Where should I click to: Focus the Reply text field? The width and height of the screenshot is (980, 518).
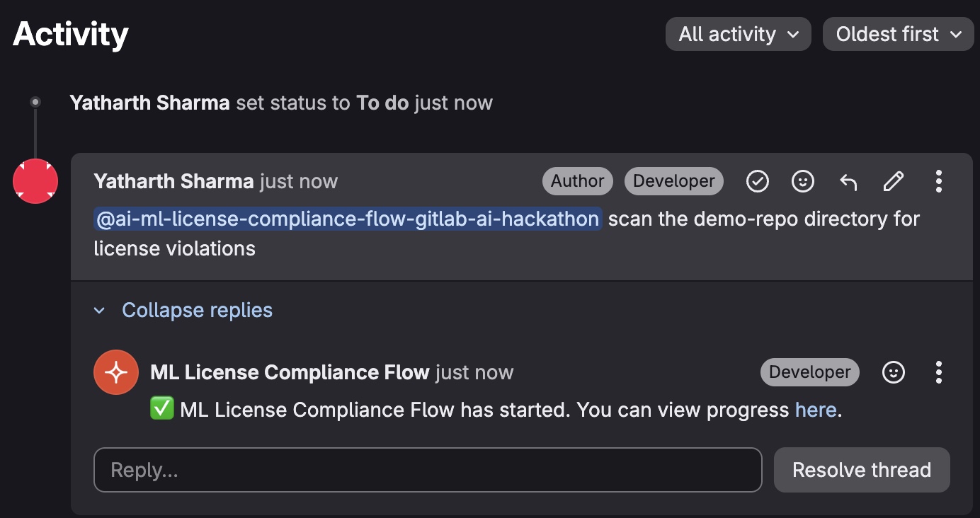[428, 469]
